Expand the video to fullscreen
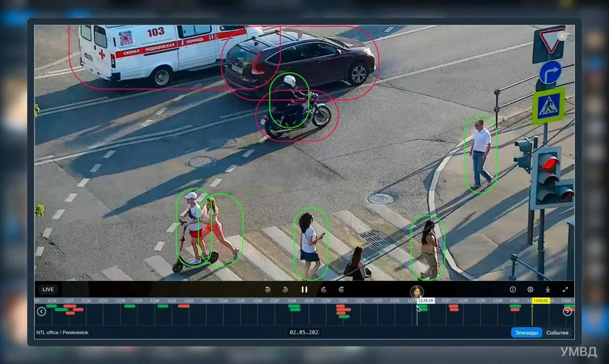This screenshot has height=364, width=609. [565, 289]
